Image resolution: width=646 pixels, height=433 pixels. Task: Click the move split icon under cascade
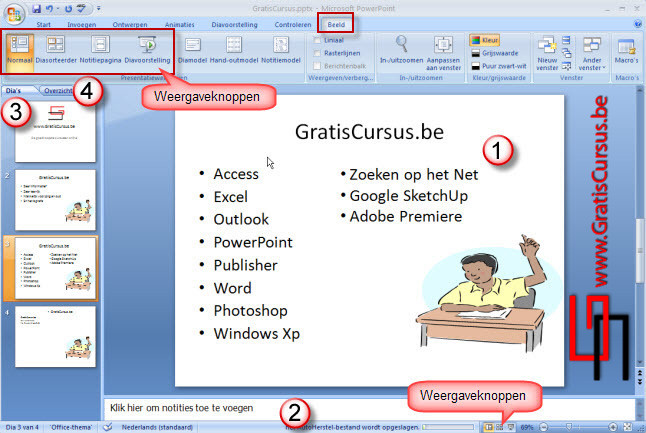coord(566,66)
